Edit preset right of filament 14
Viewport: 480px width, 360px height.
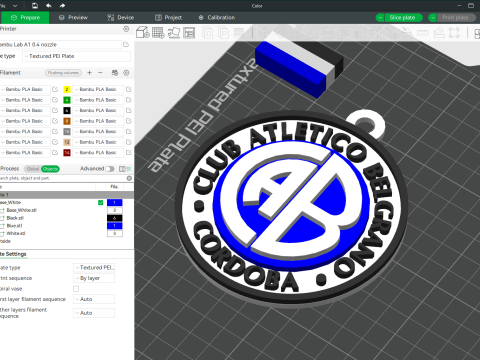129,152
